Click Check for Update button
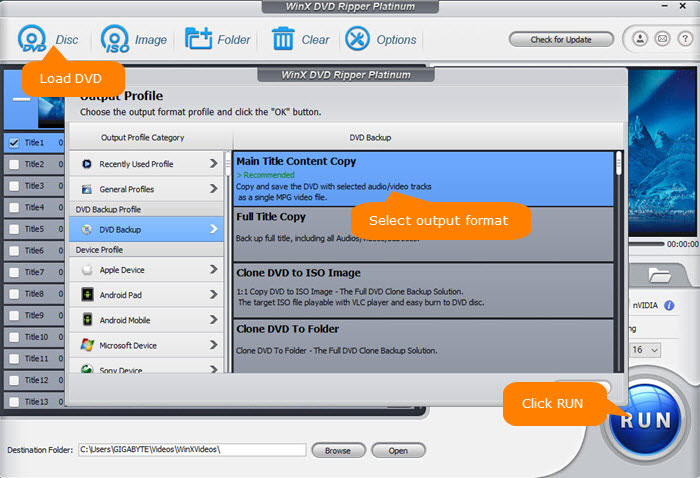Screen dimensions: 700x478 (x=561, y=39)
